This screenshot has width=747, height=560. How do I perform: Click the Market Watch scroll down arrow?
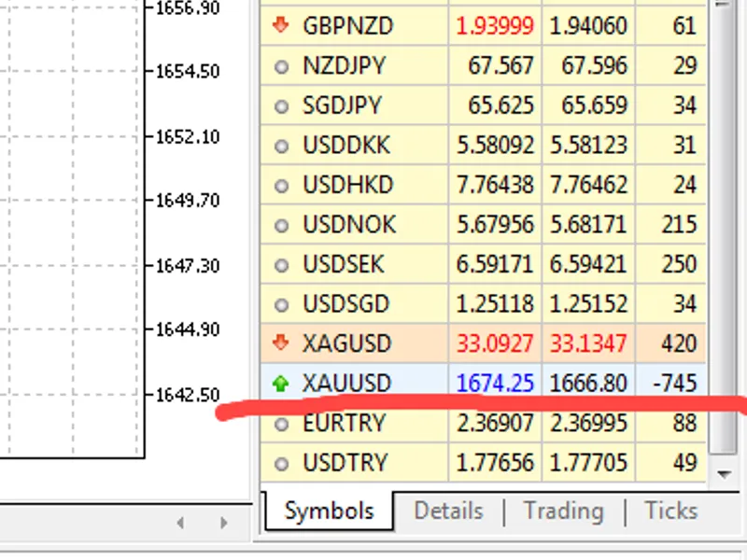[x=725, y=474]
